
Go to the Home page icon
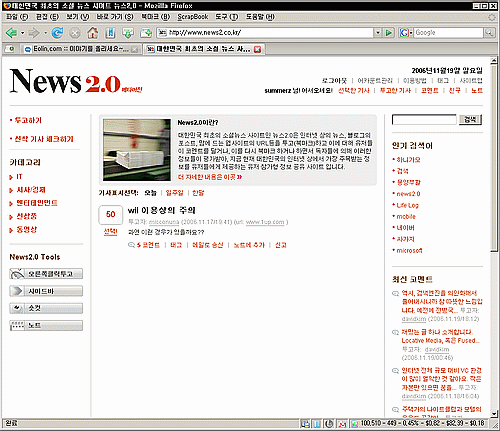tap(93, 33)
